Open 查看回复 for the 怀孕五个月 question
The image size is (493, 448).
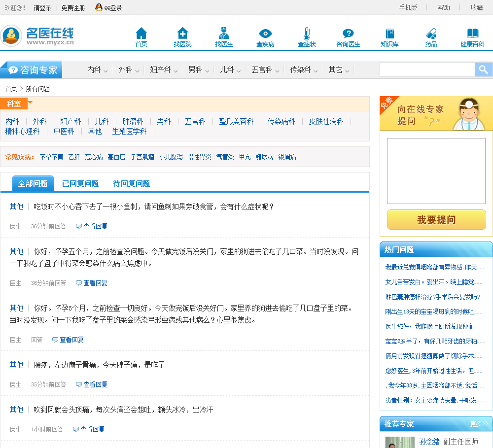tap(95, 283)
